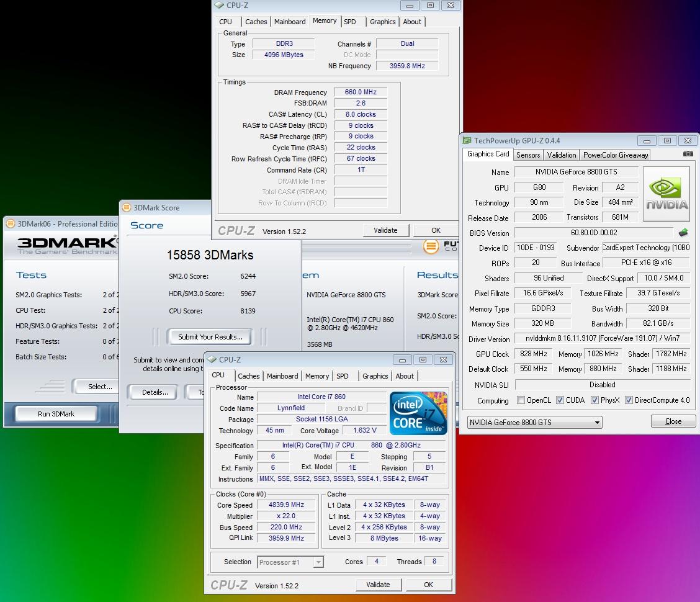Toggle the OpenCL checkbox in GPU-Z
The width and height of the screenshot is (700, 602).
(521, 400)
